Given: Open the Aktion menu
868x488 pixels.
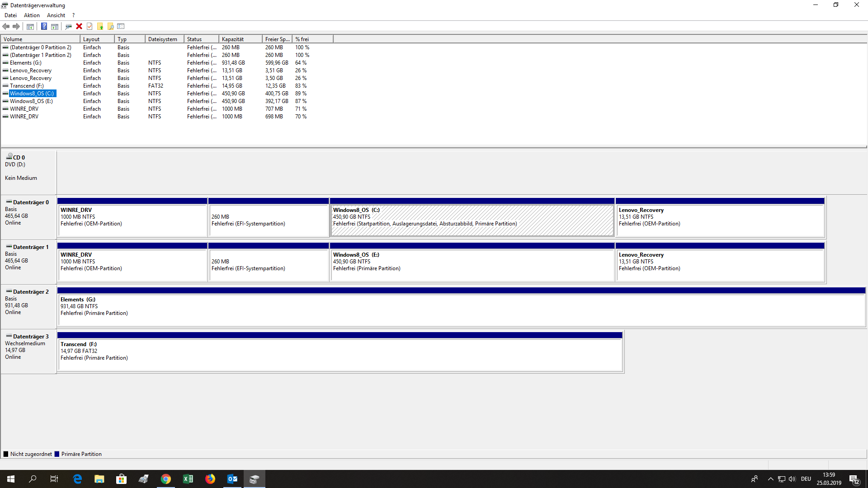Looking at the screenshot, I should [x=32, y=15].
